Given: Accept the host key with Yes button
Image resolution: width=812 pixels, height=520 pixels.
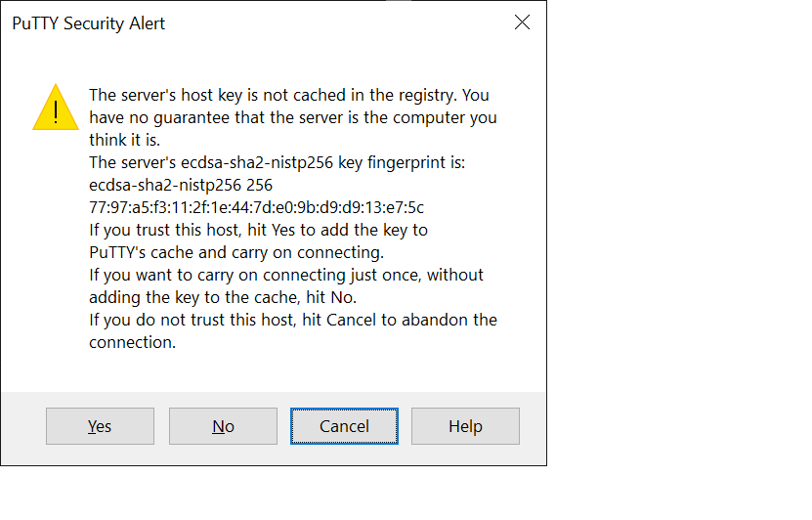Looking at the screenshot, I should (x=100, y=426).
